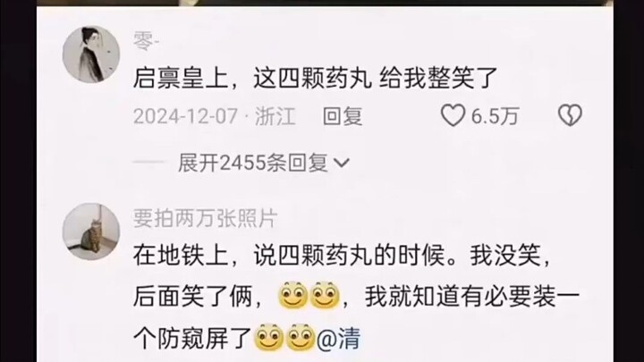Open the 要拍两万张照片 username link
Viewport: 644px width, 362px height.
pos(206,218)
